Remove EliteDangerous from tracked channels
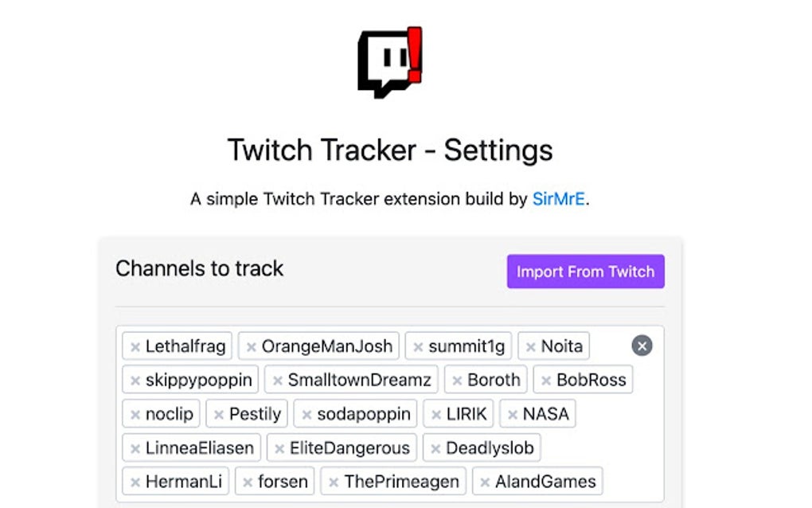The height and width of the screenshot is (508, 812). pos(279,447)
